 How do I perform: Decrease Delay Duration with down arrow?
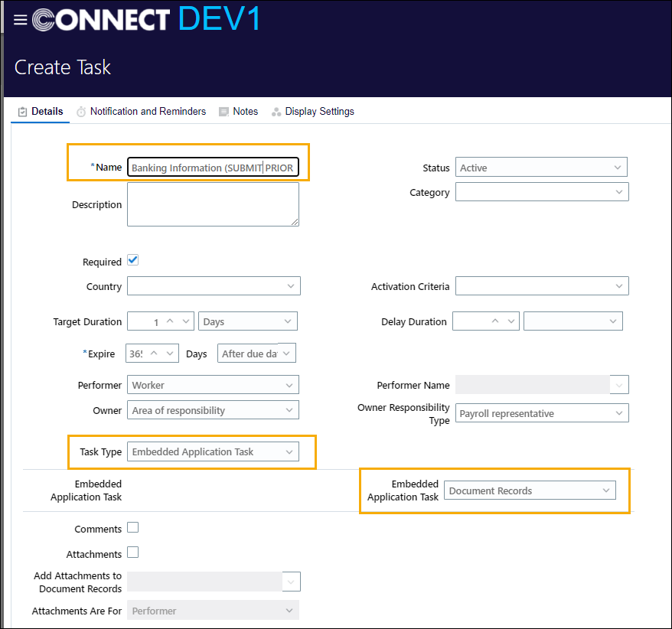coord(511,321)
